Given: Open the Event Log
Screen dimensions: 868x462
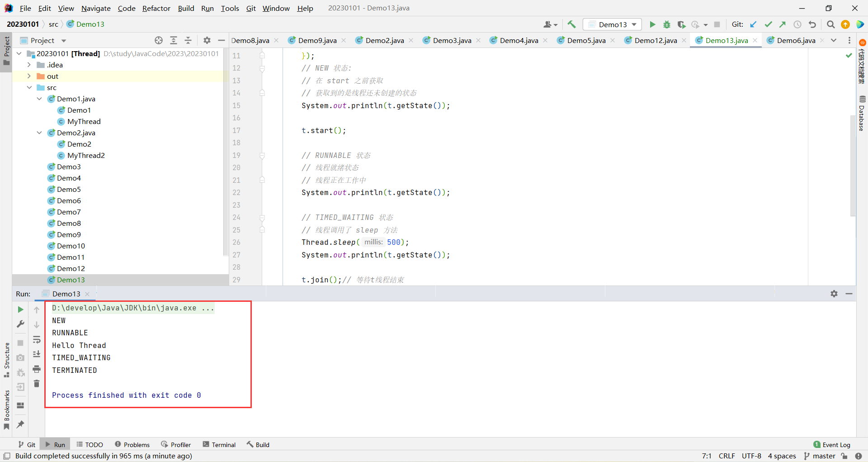Looking at the screenshot, I should pos(832,445).
